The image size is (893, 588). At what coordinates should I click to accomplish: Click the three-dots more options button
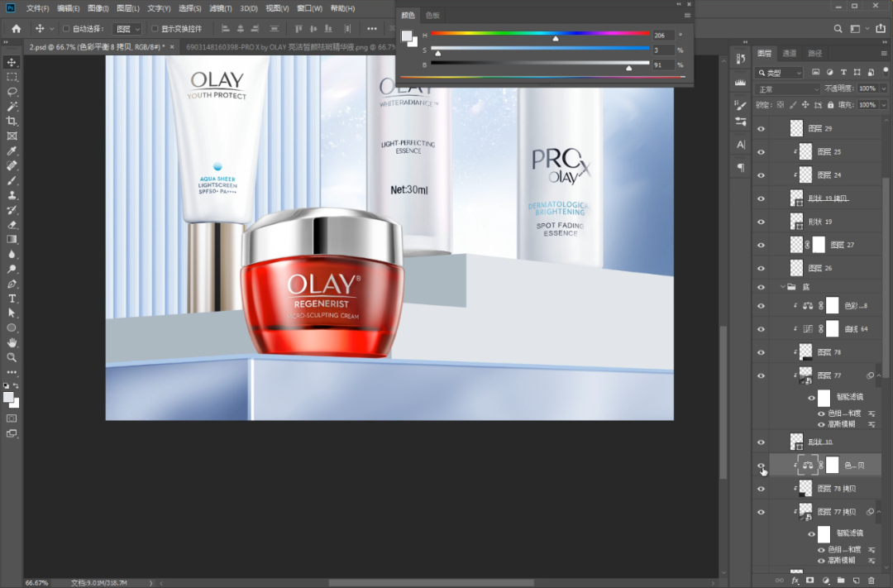pyautogui.click(x=372, y=28)
